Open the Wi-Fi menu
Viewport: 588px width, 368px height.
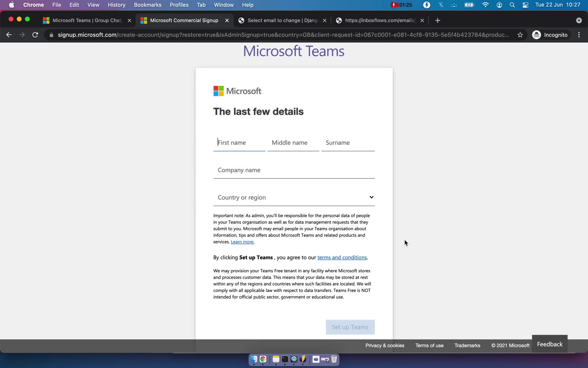485,5
